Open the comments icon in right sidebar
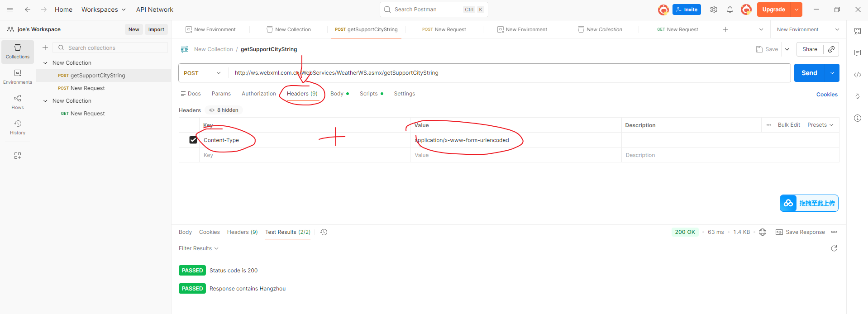Viewport: 868px width, 314px height. point(858,53)
